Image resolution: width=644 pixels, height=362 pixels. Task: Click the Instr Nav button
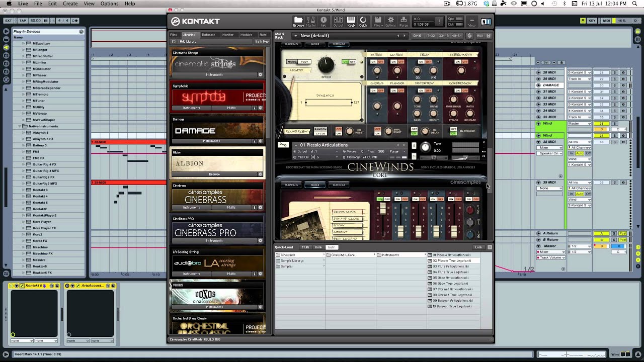pyautogui.click(x=262, y=42)
